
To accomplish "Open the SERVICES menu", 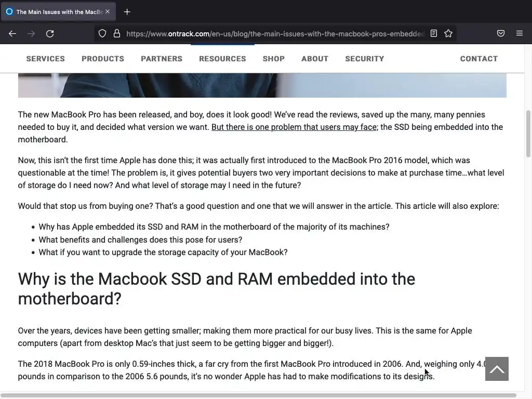I will 46,59.
